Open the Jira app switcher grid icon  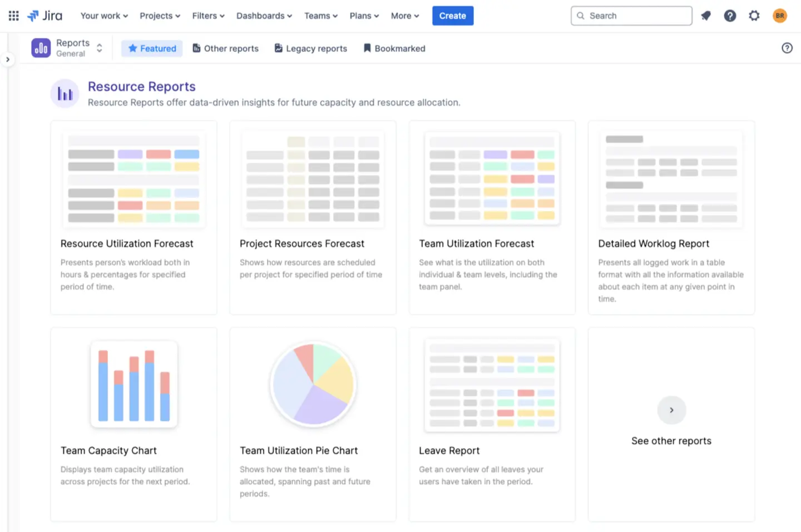coord(13,16)
